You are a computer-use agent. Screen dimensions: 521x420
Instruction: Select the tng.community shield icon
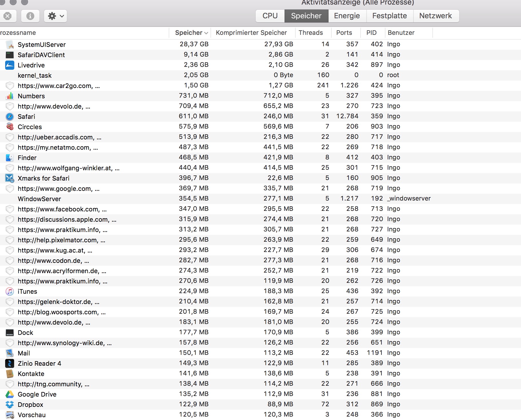pos(10,384)
